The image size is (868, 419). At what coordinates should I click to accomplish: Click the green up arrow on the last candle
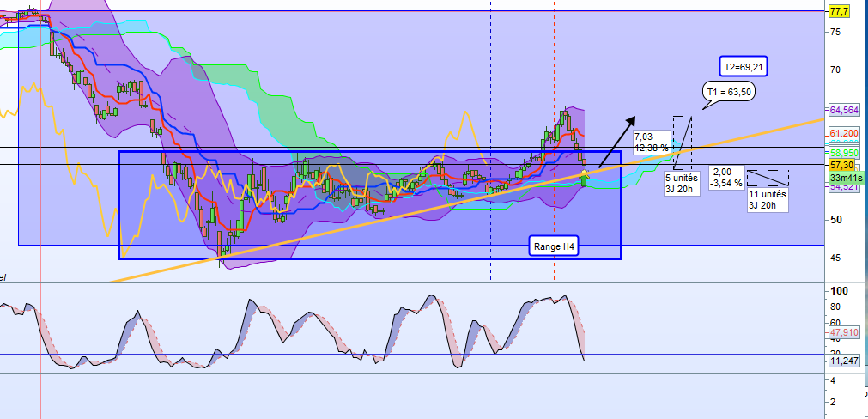pyautogui.click(x=584, y=180)
